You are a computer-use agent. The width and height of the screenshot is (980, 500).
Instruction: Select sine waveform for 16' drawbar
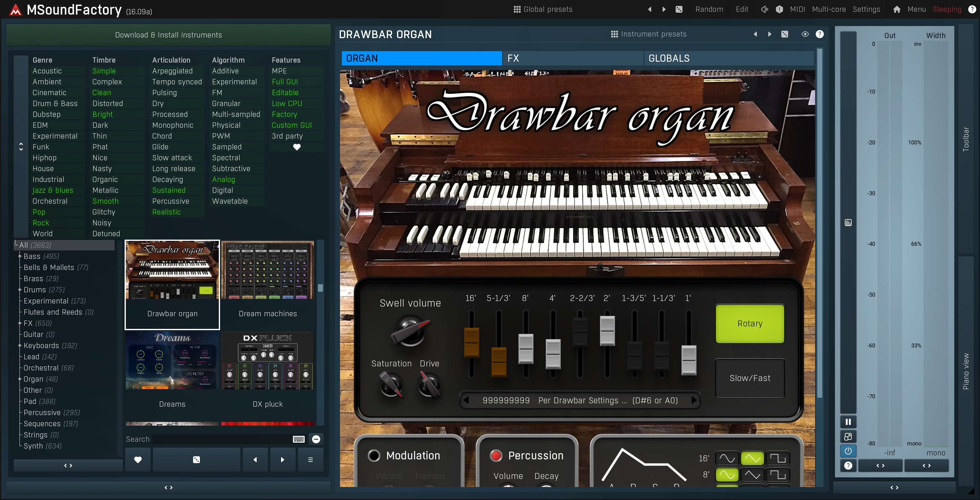(x=727, y=458)
